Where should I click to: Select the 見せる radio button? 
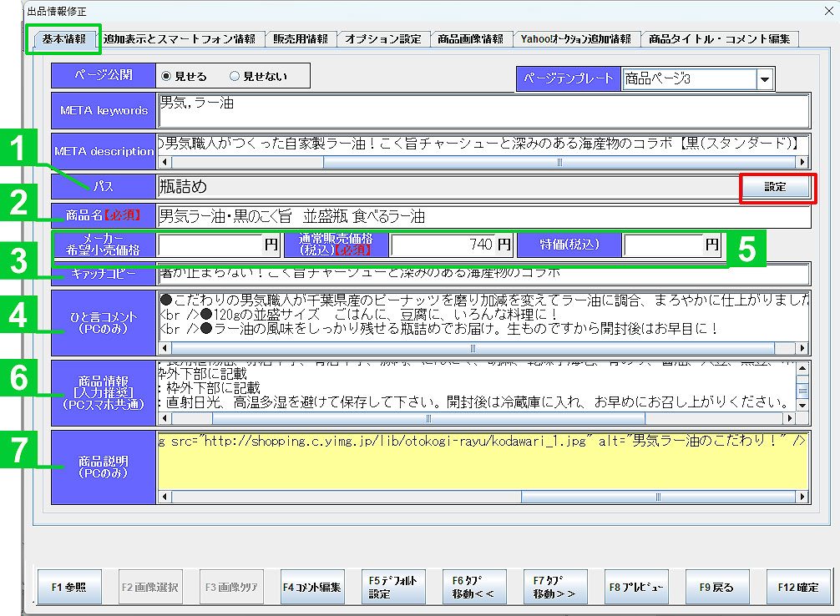point(166,76)
